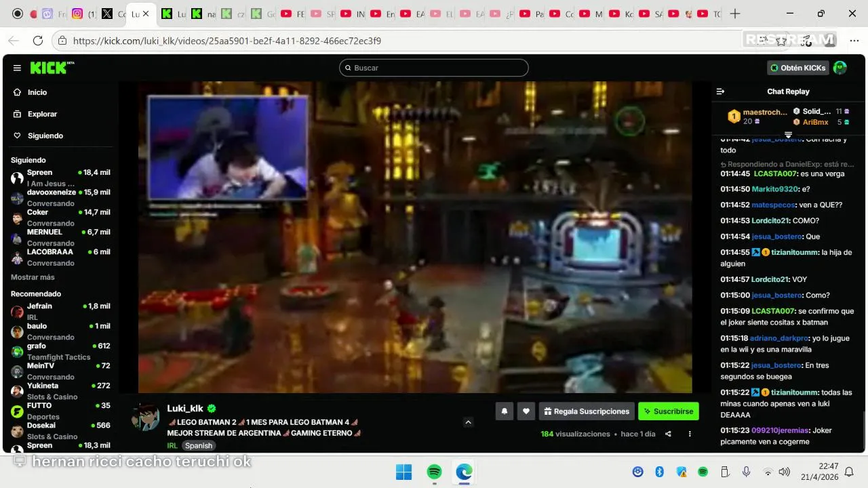Open the Windows Start button

click(403, 472)
